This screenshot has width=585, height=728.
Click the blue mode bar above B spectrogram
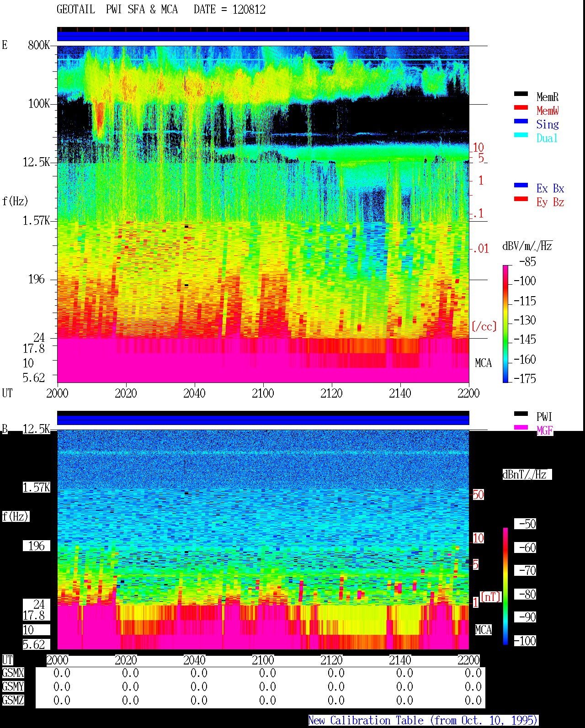[x=263, y=420]
